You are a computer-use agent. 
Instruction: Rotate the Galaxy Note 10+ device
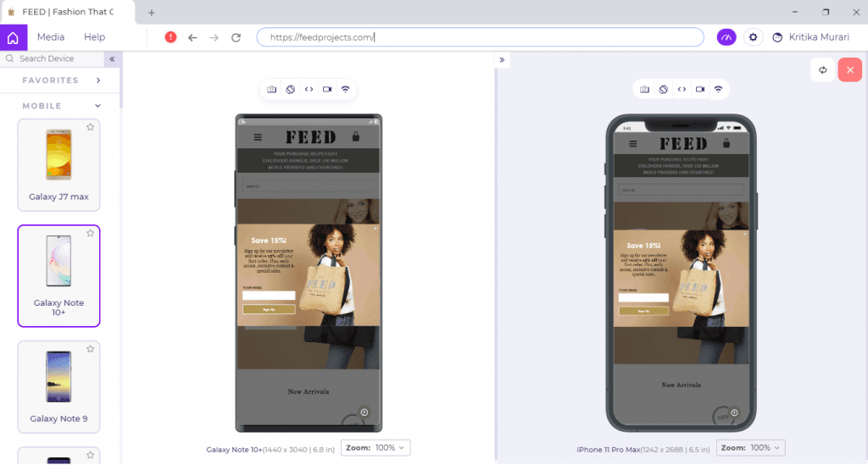290,89
